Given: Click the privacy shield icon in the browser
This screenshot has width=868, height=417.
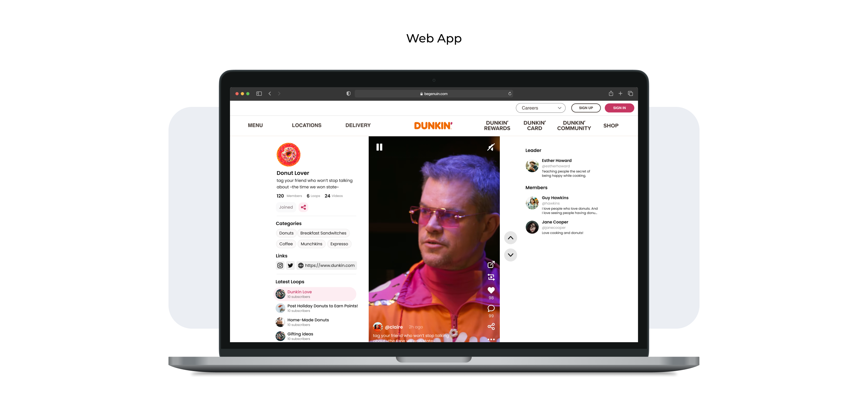Looking at the screenshot, I should pyautogui.click(x=348, y=94).
